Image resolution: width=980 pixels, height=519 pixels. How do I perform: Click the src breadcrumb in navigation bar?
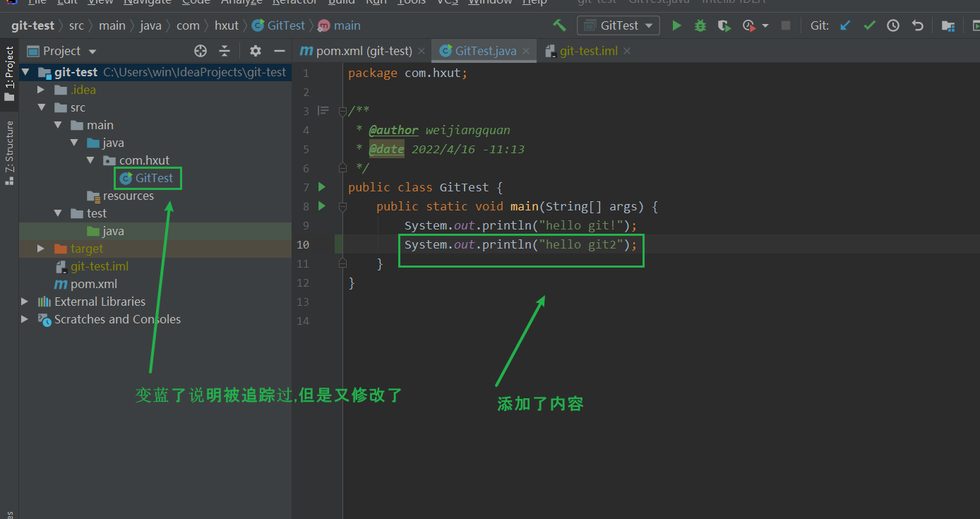(x=76, y=25)
